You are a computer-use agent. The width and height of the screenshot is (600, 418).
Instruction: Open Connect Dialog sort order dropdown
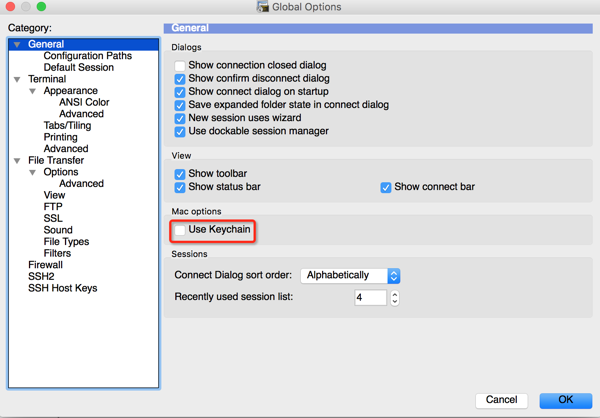350,275
